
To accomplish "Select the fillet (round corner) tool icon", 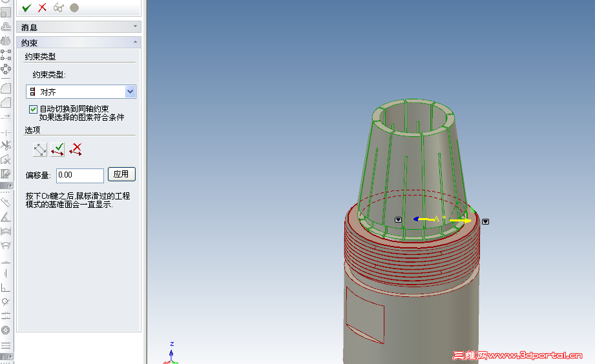I will pos(6,88).
